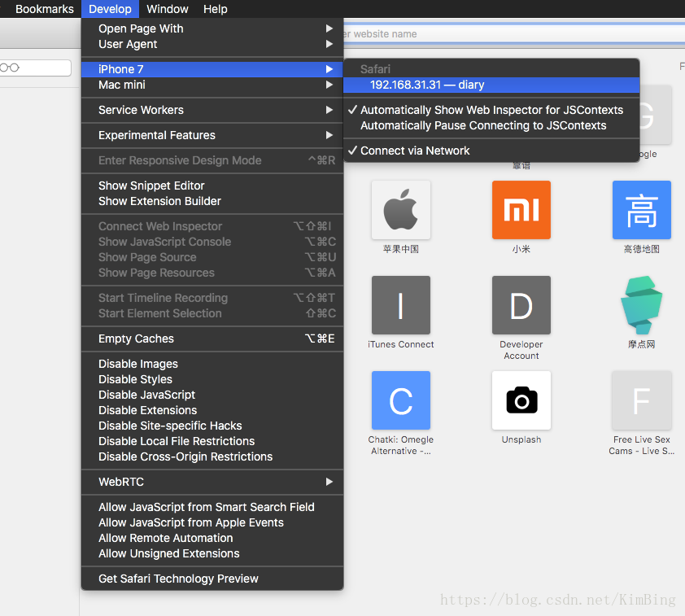This screenshot has height=616, width=685.
Task: Select Allow Remote Automation
Action: click(212, 538)
